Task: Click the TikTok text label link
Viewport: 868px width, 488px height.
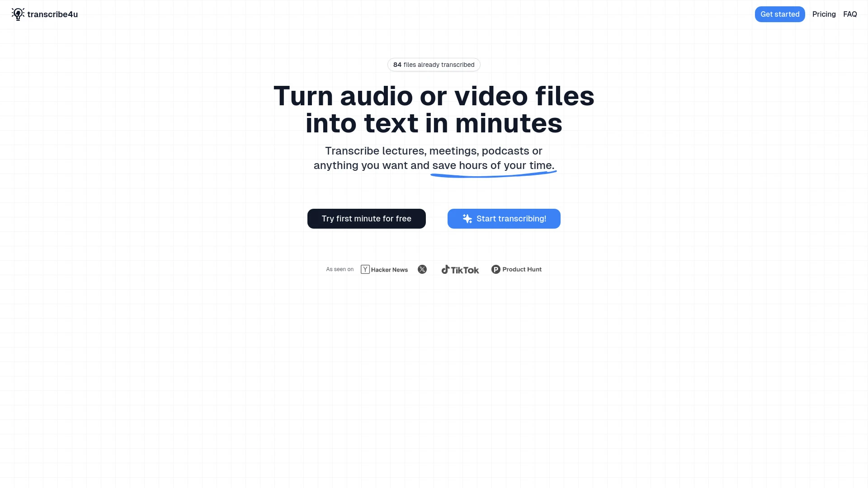Action: [465, 269]
